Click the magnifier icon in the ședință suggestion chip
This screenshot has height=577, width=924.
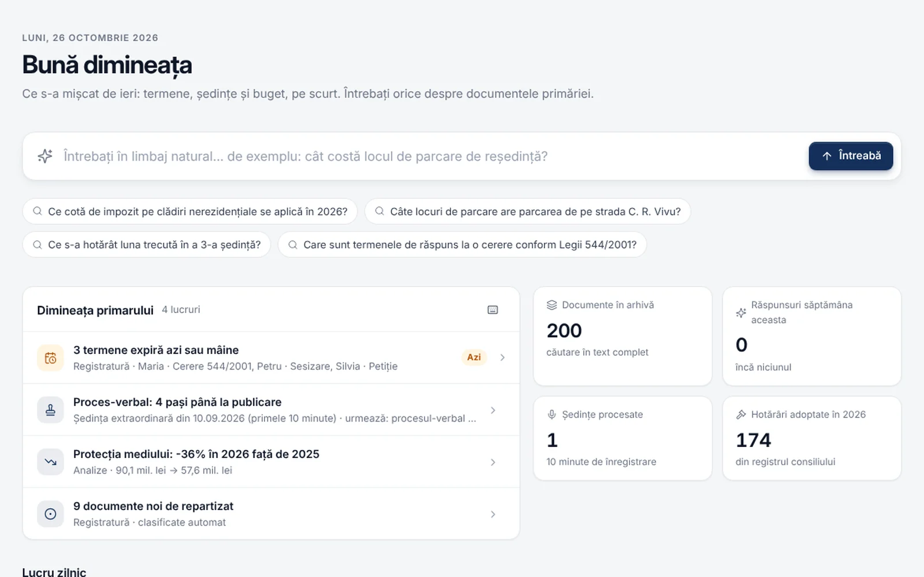pos(38,245)
